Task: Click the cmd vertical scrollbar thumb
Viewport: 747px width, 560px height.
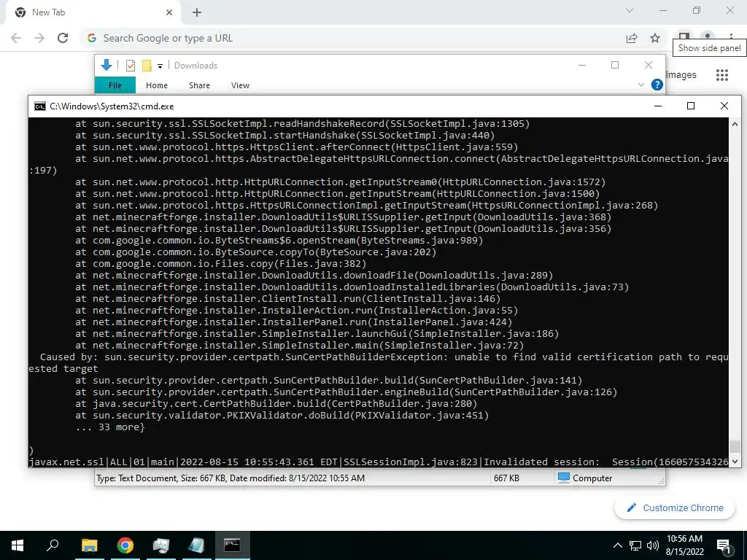Action: point(735,447)
